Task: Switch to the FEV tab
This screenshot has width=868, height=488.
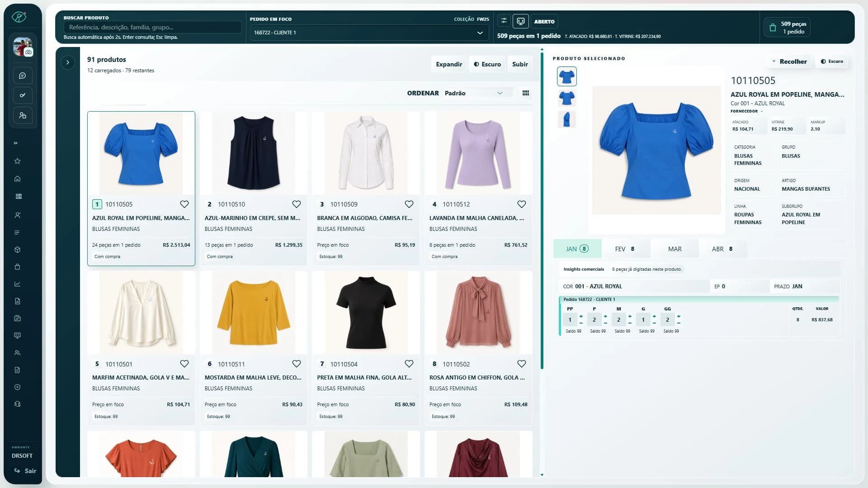Action: [x=626, y=249]
